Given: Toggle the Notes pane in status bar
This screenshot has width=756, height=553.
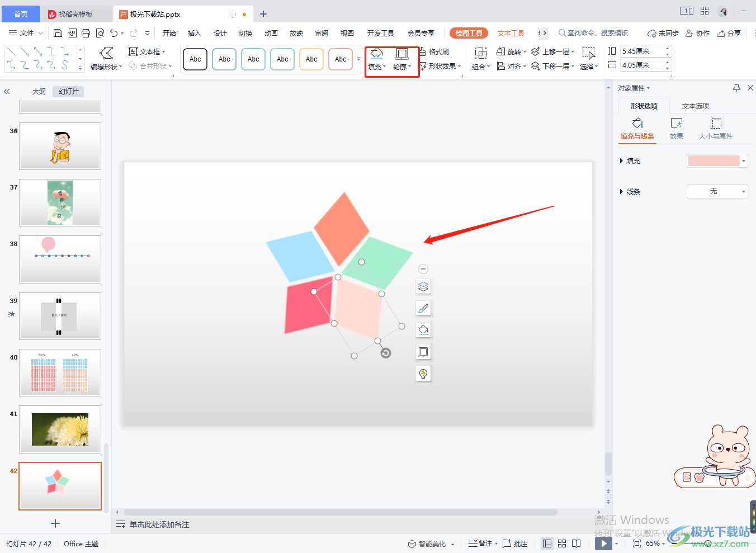Looking at the screenshot, I should point(483,543).
